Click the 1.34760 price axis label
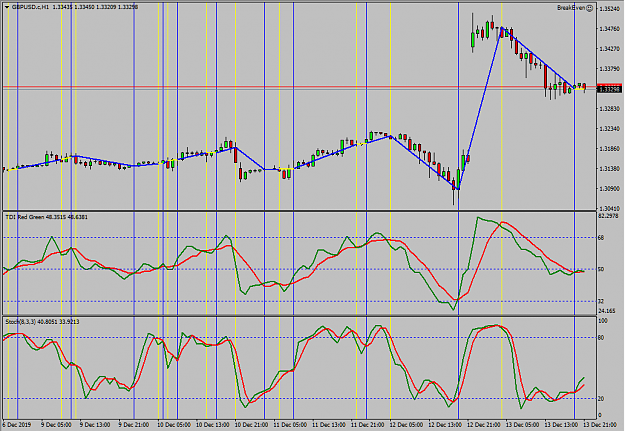The image size is (625, 431). pyautogui.click(x=609, y=29)
